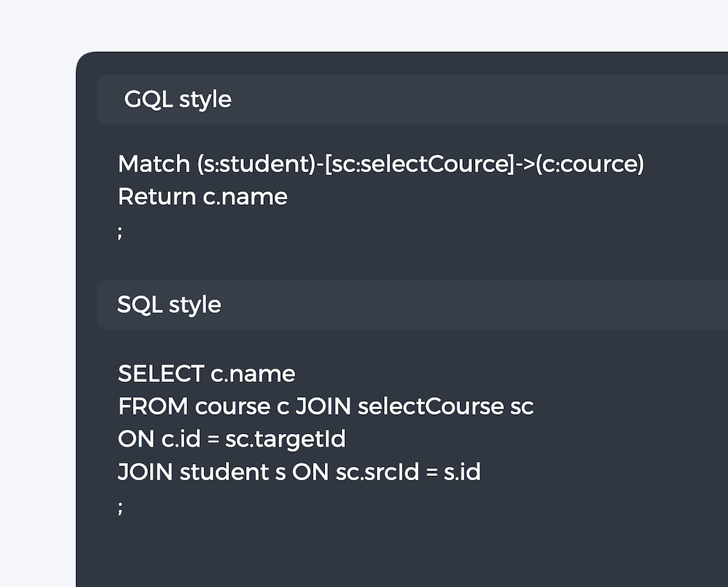Click s.id at end of JOIN line
728x587 pixels.
pyautogui.click(x=462, y=472)
